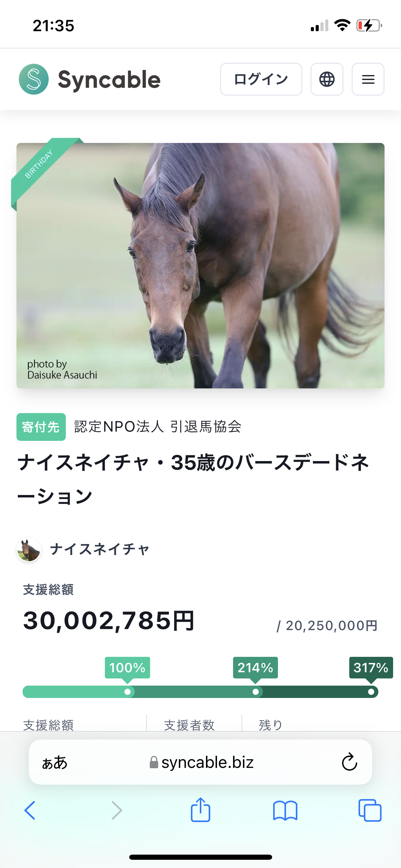401x868 pixels.
Task: Reload the syncable.biz page
Action: coord(349,762)
